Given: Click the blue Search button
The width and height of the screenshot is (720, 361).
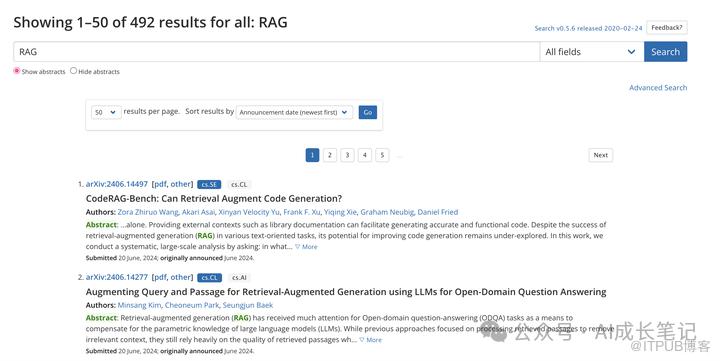Looking at the screenshot, I should [x=665, y=52].
